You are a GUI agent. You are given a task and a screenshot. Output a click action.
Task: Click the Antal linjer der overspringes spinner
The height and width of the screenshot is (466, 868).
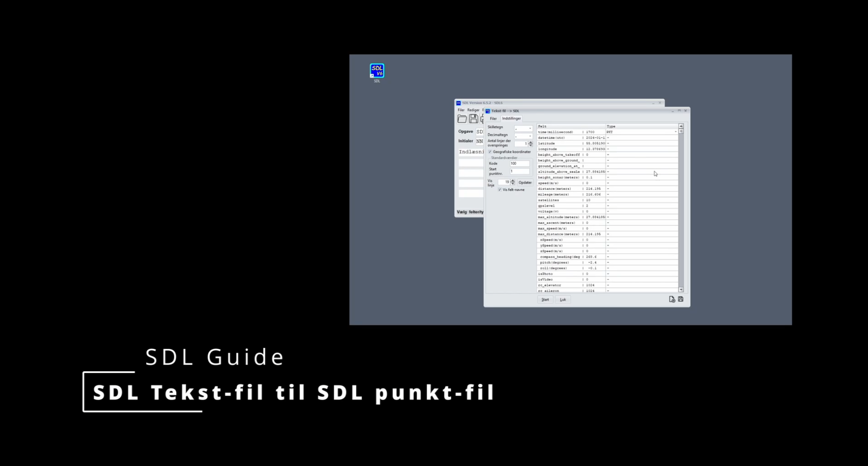click(530, 143)
